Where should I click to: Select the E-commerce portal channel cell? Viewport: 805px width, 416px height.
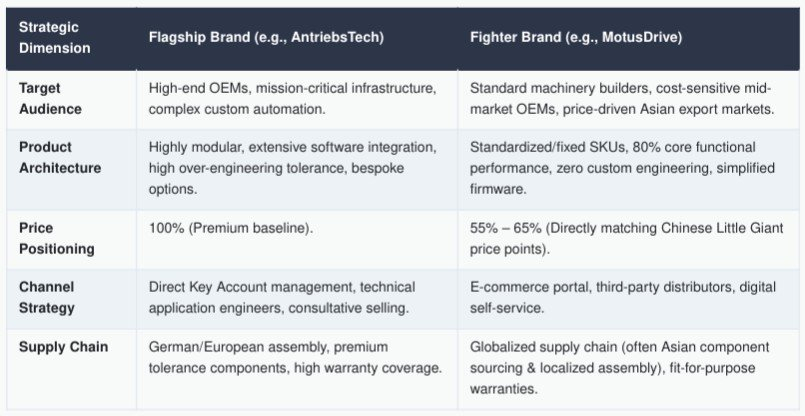pos(623,297)
